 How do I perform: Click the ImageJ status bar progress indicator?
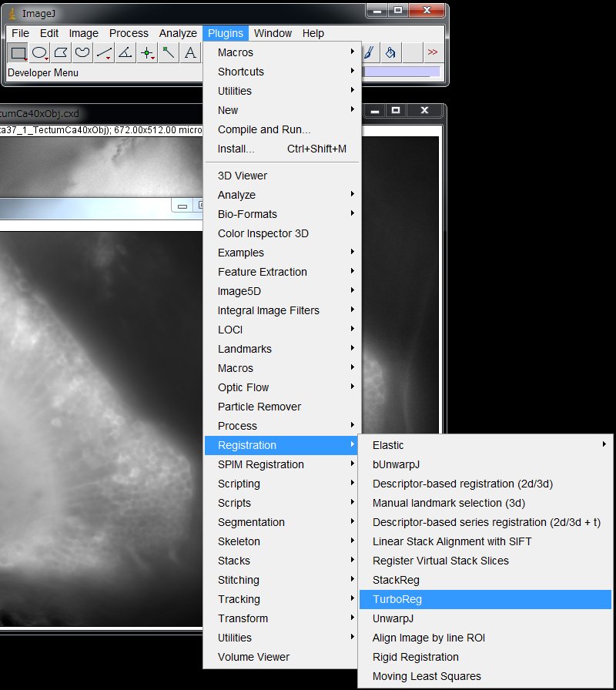(401, 72)
